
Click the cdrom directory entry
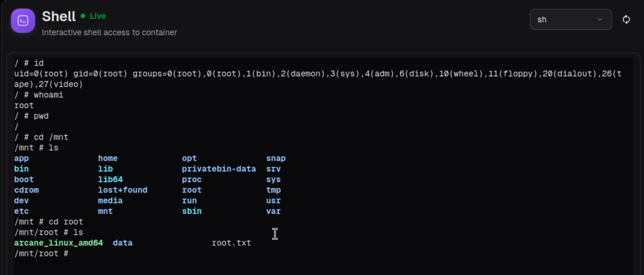point(26,190)
